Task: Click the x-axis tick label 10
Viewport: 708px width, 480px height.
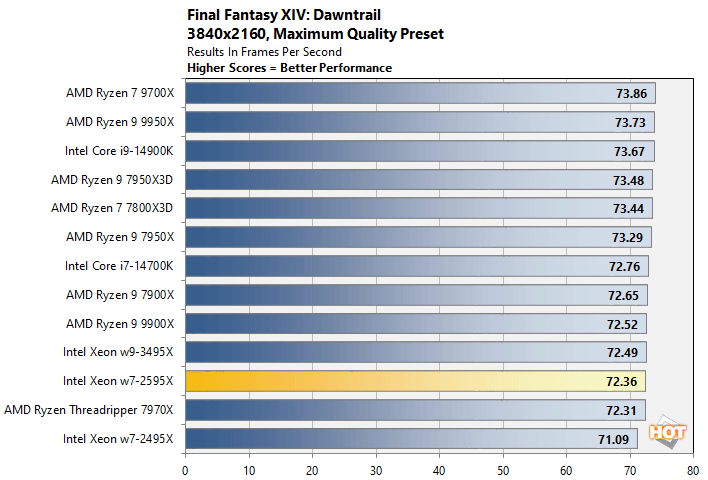Action: pyautogui.click(x=249, y=471)
